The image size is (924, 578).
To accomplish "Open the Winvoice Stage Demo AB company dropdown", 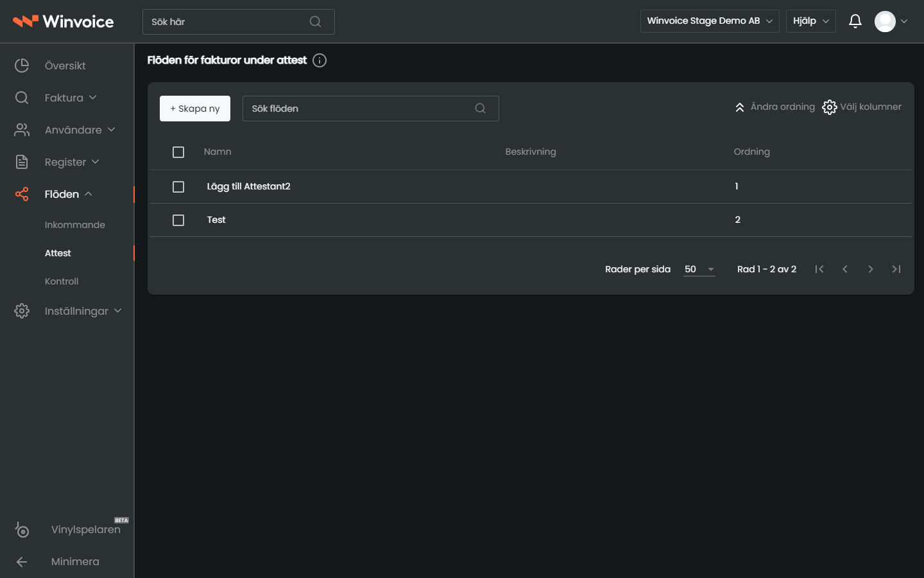I will pos(710,21).
